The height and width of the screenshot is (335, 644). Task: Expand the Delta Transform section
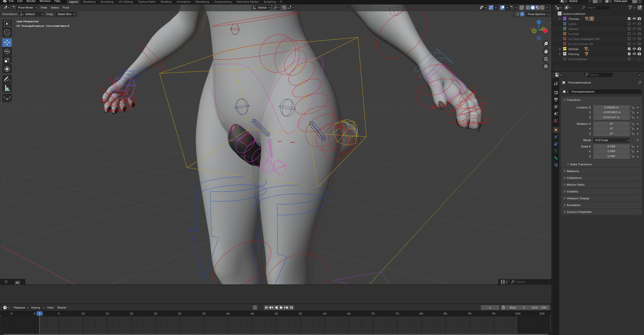[x=581, y=164]
